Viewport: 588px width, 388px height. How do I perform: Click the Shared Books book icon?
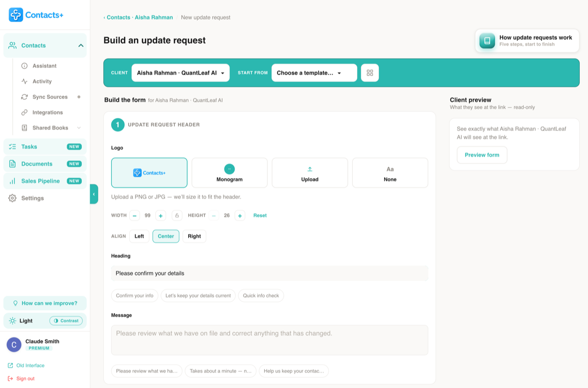click(24, 128)
